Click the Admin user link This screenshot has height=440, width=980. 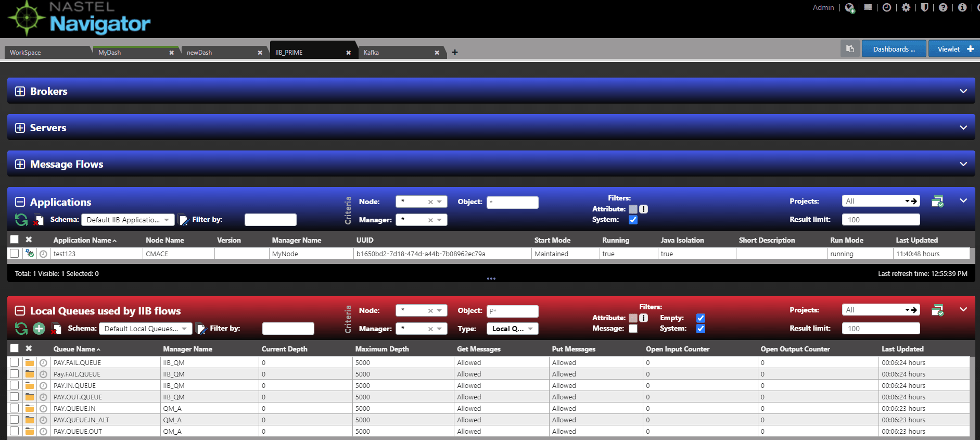point(823,7)
